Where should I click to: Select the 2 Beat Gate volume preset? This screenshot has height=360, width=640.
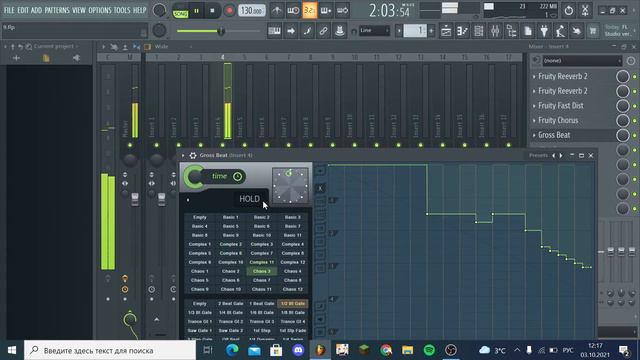231,304
